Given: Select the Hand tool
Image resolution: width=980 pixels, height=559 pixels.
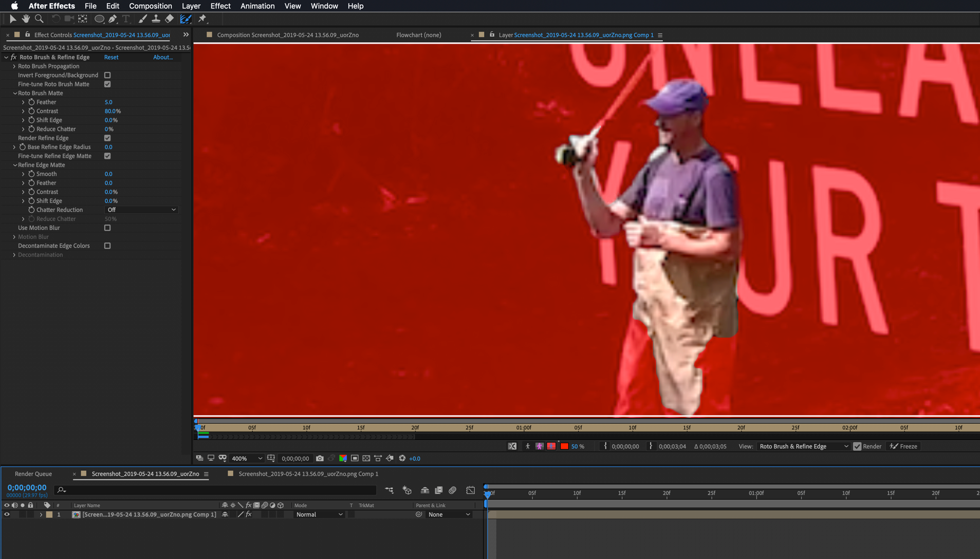Looking at the screenshot, I should [25, 18].
